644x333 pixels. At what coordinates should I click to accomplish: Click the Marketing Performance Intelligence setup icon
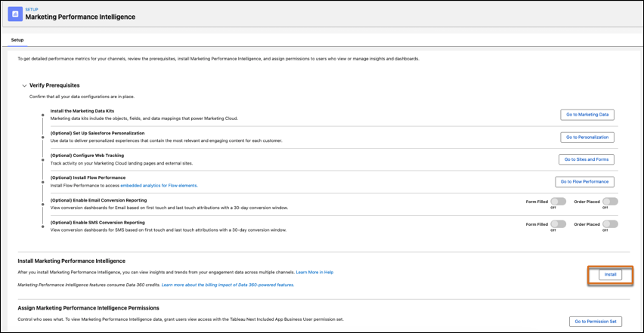click(15, 14)
